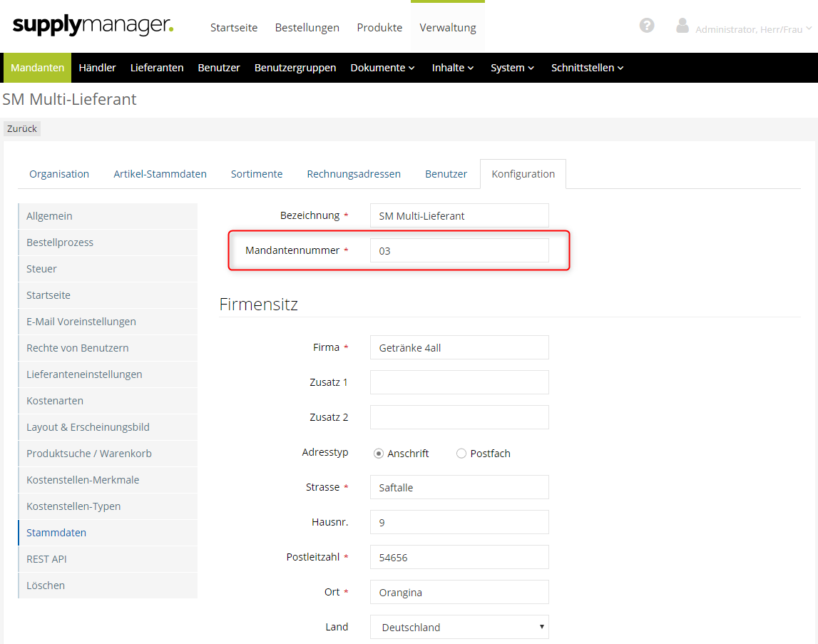Viewport: 818px width, 644px height.
Task: Expand the Inhalte dropdown menu
Action: 453,68
